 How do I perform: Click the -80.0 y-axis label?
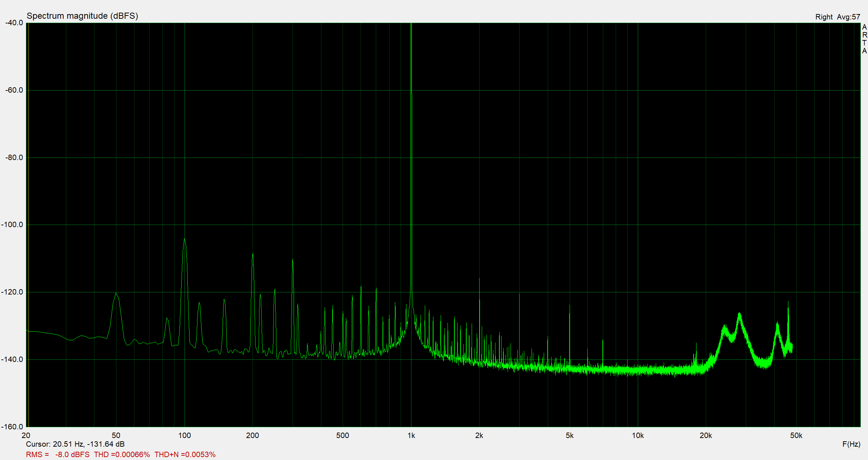[x=14, y=158]
